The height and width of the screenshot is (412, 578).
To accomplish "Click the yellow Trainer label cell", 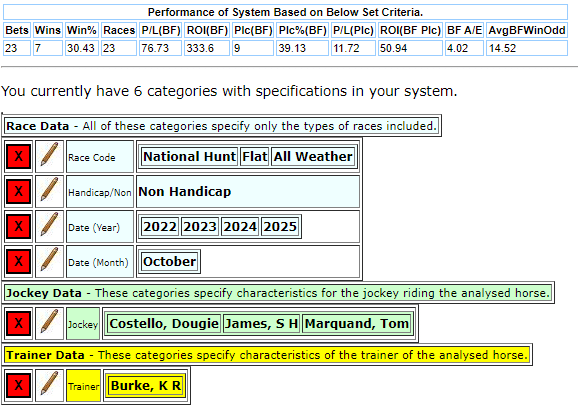I will click(84, 386).
